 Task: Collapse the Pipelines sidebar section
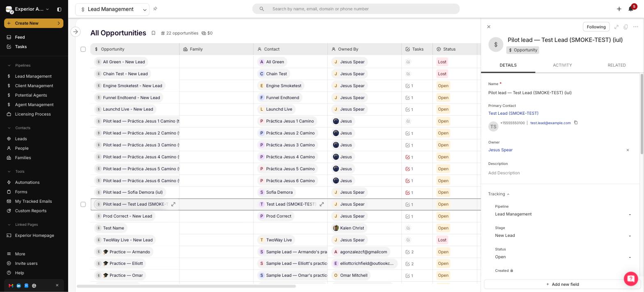click(x=9, y=65)
